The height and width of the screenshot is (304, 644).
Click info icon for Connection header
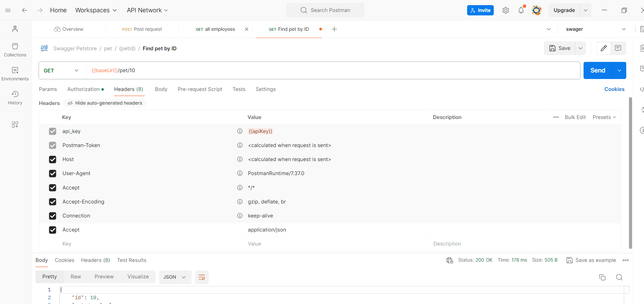[240, 216]
